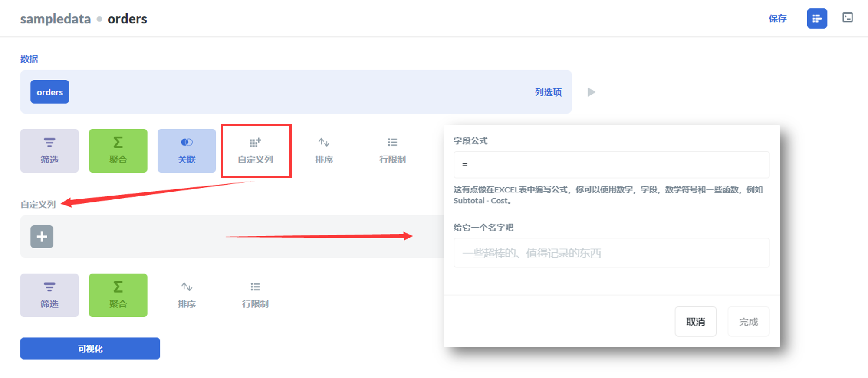Click the 自定义列 section heading
Screen dimensions: 868x378
click(x=38, y=204)
